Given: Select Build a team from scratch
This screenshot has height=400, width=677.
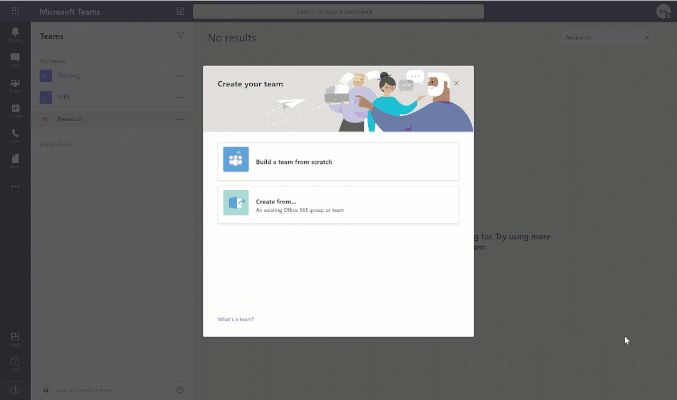Looking at the screenshot, I should point(338,162).
